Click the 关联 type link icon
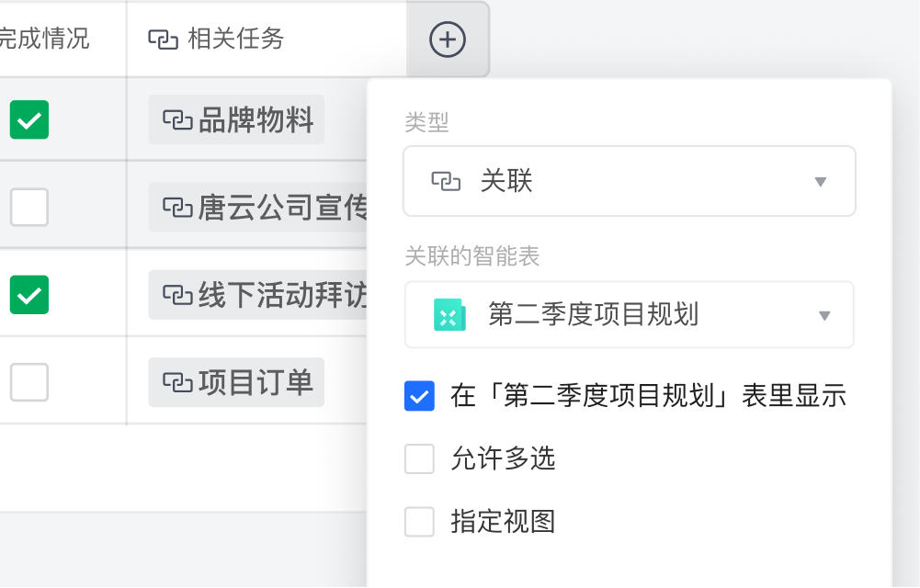The width and height of the screenshot is (920, 588). click(446, 181)
